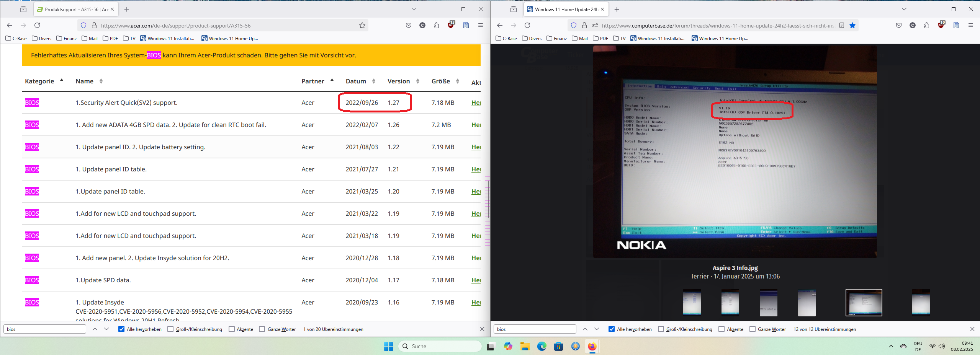
Task: Enable Ganze Wörter in the ComputerBase find bar
Action: (x=752, y=329)
